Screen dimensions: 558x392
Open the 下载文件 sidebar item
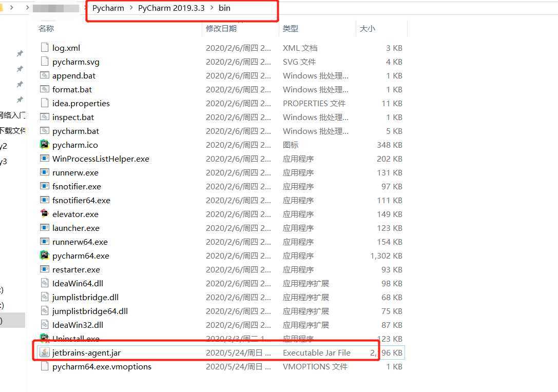tap(12, 130)
